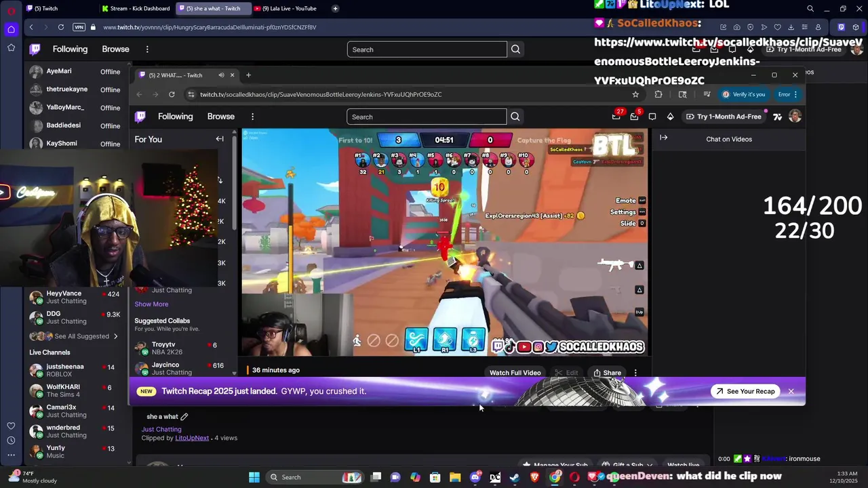Switch to the Stream - Kick Dashboard tab
The width and height of the screenshot is (868, 488).
click(136, 8)
